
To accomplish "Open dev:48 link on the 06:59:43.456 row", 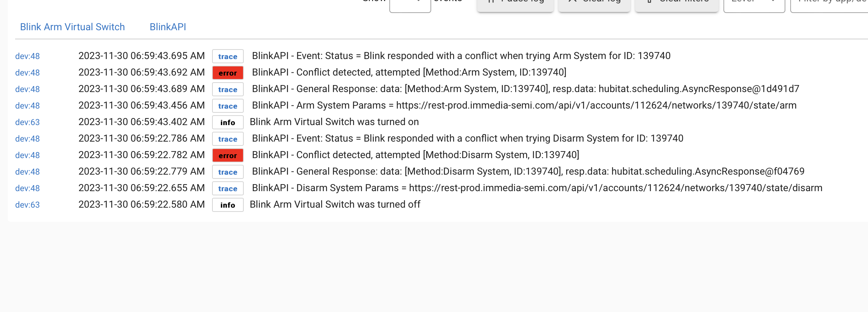I will [27, 106].
